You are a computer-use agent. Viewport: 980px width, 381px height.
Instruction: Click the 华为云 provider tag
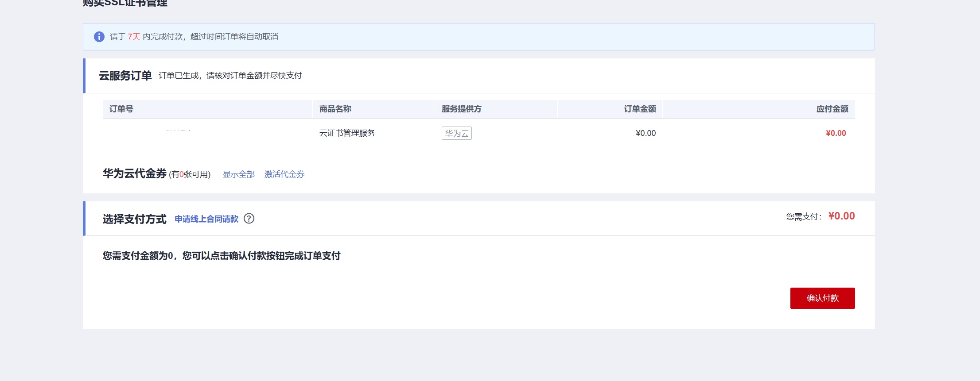point(457,133)
